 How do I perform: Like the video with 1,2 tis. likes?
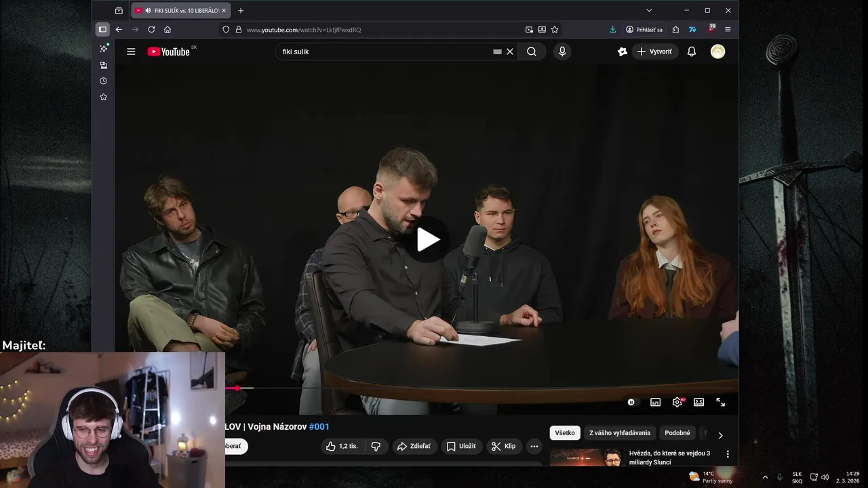tap(342, 446)
